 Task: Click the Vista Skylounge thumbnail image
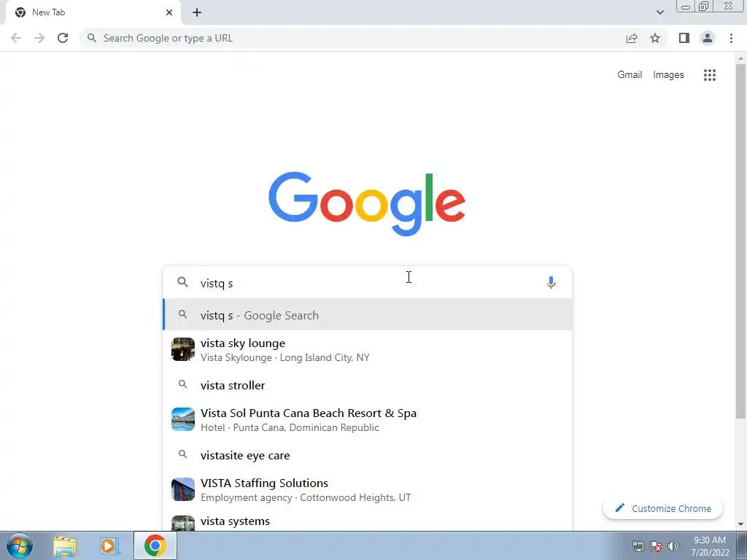[x=183, y=349]
